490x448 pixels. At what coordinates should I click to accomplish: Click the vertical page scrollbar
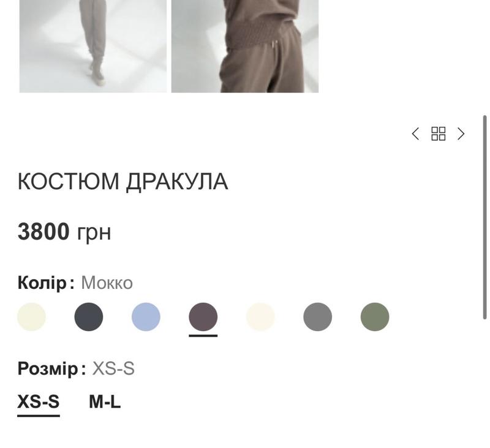tap(484, 217)
